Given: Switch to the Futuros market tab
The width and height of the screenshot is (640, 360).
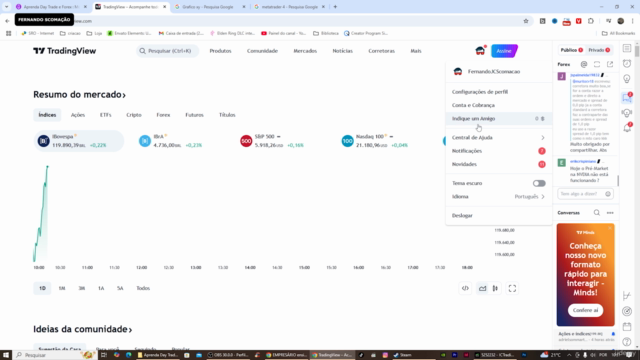Looking at the screenshot, I should [x=194, y=115].
